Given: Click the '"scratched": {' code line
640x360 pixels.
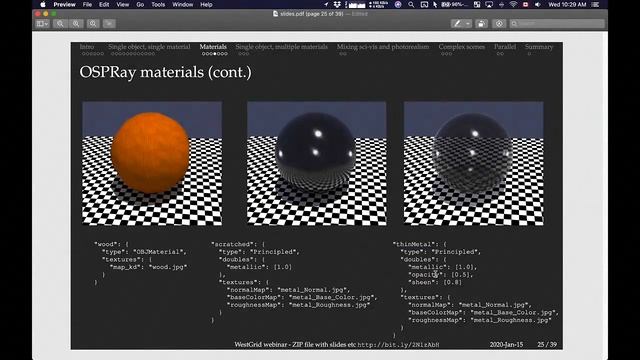Looking at the screenshot, I should [x=238, y=244].
